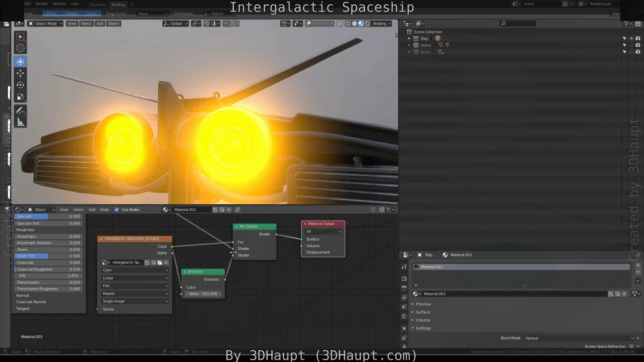Click the Add button in viewport header
Image resolution: width=644 pixels, height=362 pixels.
point(100,23)
